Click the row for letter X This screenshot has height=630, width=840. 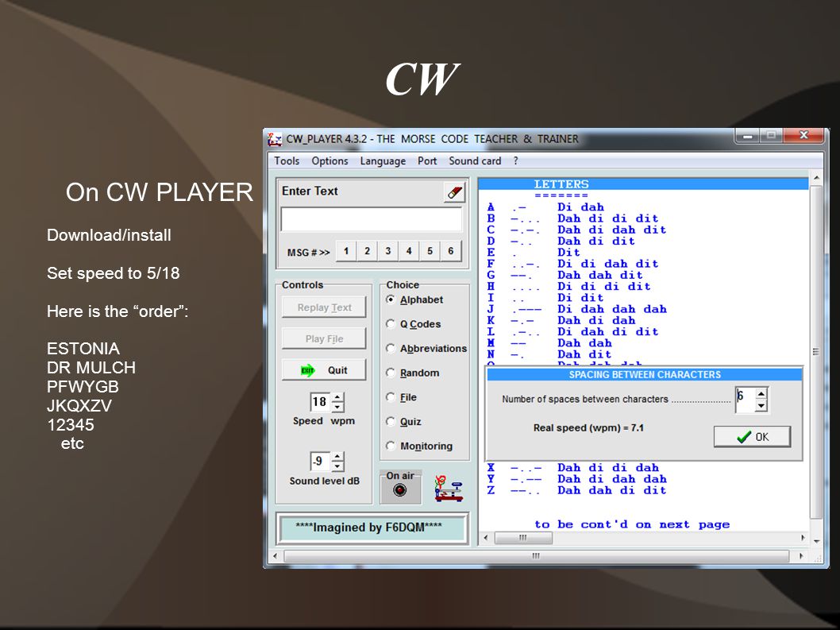[572, 468]
